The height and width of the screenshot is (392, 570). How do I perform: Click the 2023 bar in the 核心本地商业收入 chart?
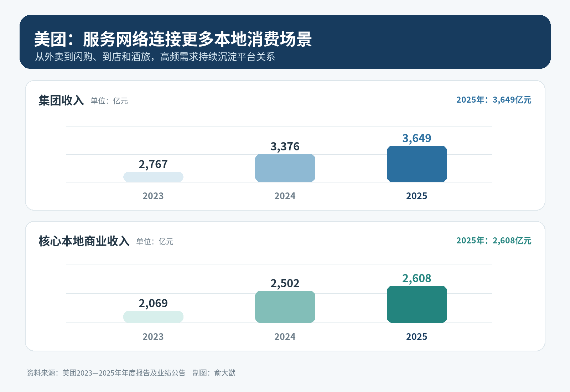(x=153, y=317)
